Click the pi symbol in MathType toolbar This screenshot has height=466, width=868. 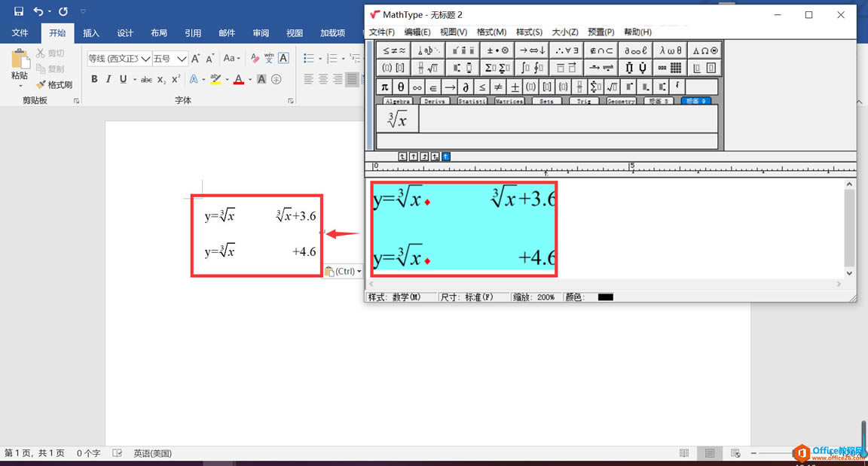pos(384,87)
